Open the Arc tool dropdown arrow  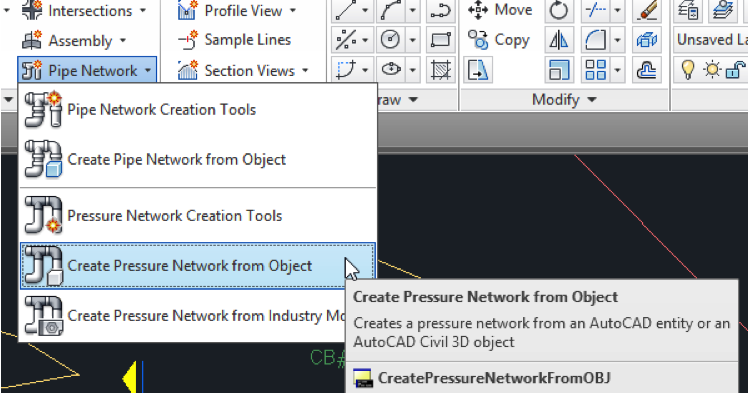click(x=413, y=11)
